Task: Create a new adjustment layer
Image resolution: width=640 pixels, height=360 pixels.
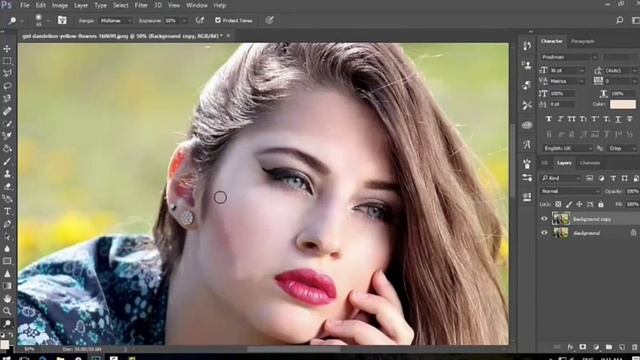Action: [596, 347]
